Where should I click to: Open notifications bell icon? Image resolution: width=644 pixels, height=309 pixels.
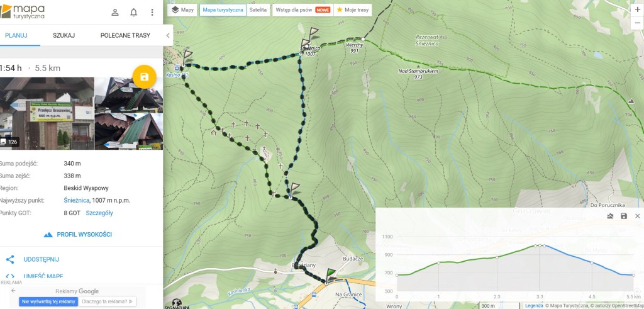133,13
